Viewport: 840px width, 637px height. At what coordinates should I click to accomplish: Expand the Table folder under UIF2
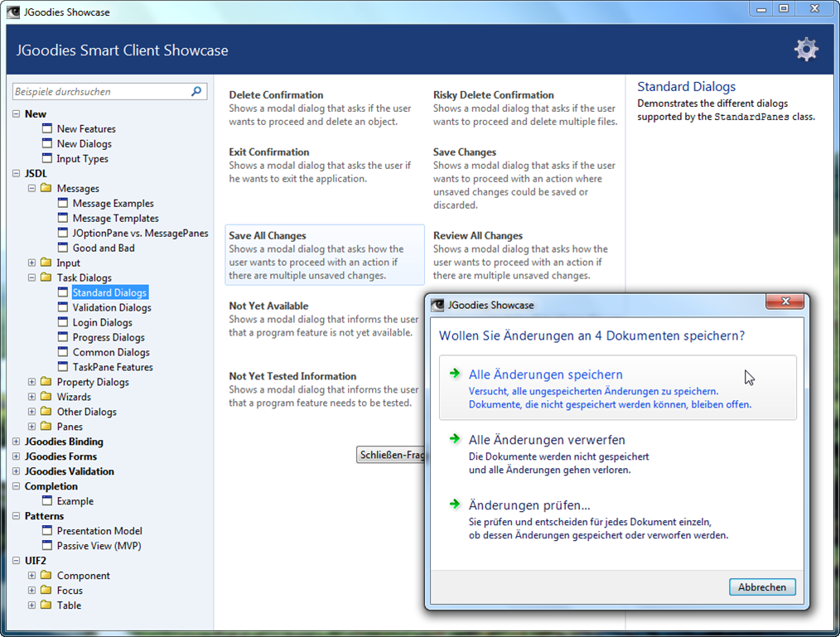point(31,605)
